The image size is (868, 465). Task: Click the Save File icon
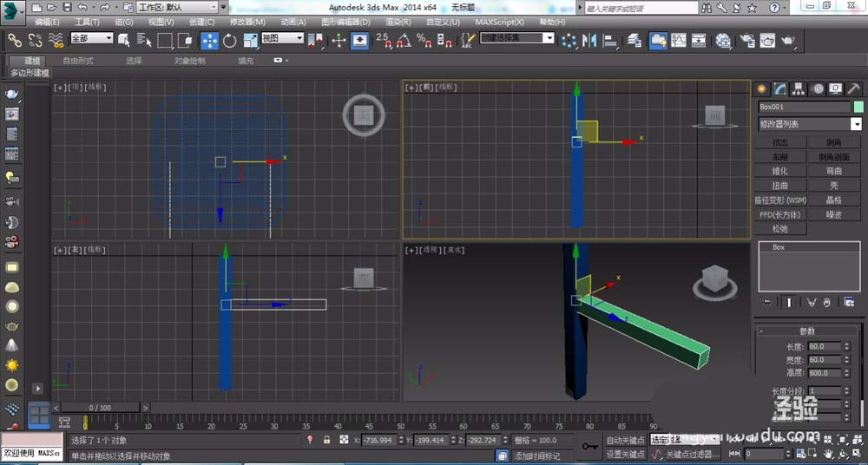(x=67, y=7)
